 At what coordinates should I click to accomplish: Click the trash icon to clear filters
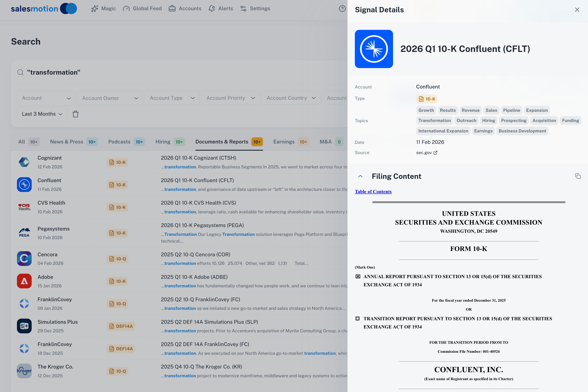tap(75, 114)
